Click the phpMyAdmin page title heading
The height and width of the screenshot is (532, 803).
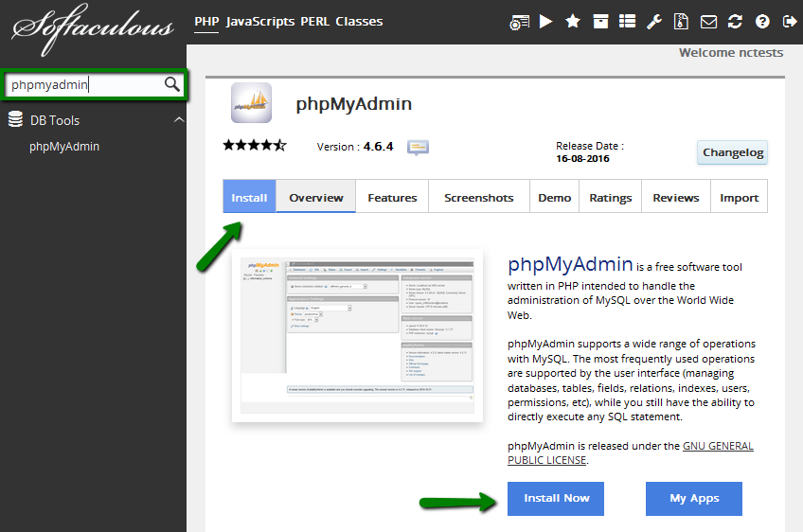coord(354,104)
